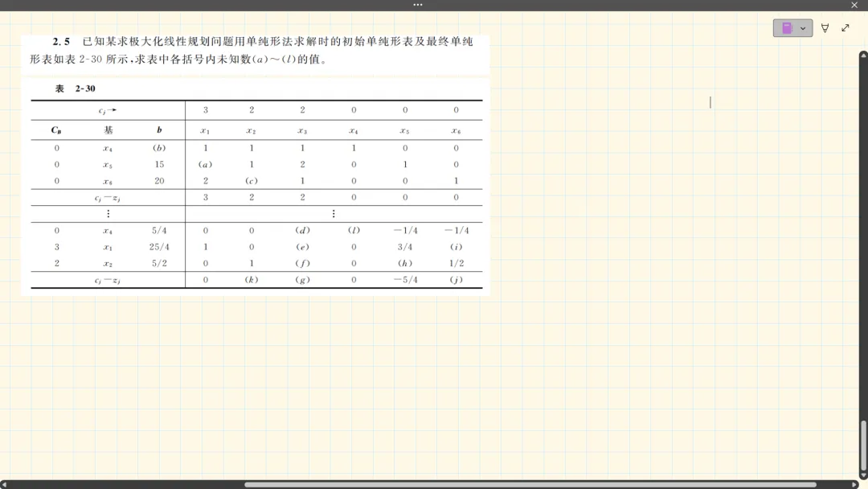Close the note window with the X
Image resolution: width=868 pixels, height=489 pixels.
854,5
